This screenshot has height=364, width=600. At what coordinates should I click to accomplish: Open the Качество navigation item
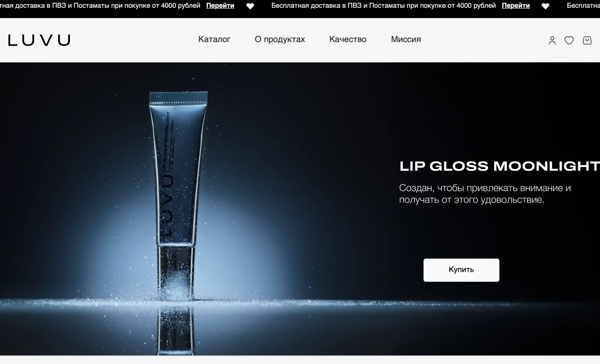coord(348,39)
